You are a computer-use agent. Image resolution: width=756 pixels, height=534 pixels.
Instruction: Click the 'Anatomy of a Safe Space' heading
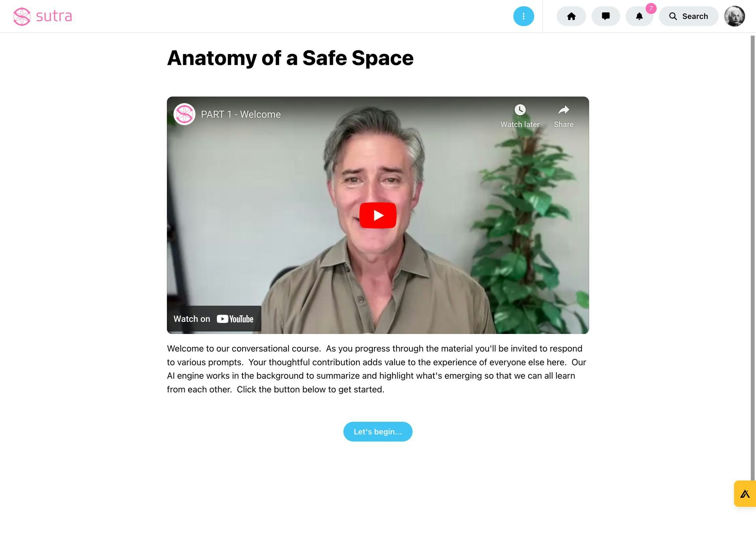[x=290, y=58]
